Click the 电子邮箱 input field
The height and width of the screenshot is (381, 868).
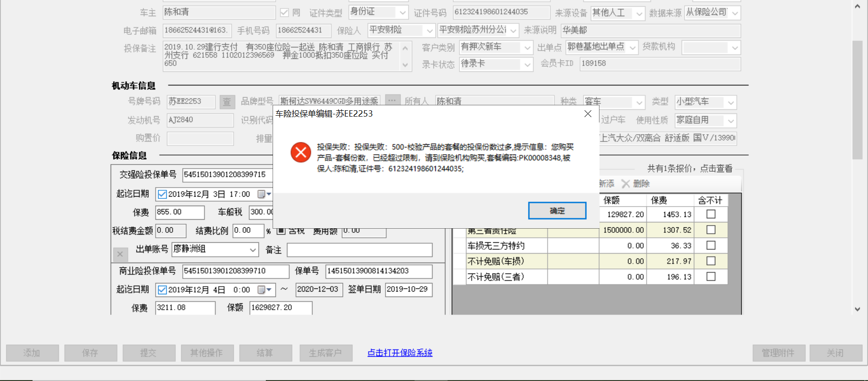tap(197, 30)
